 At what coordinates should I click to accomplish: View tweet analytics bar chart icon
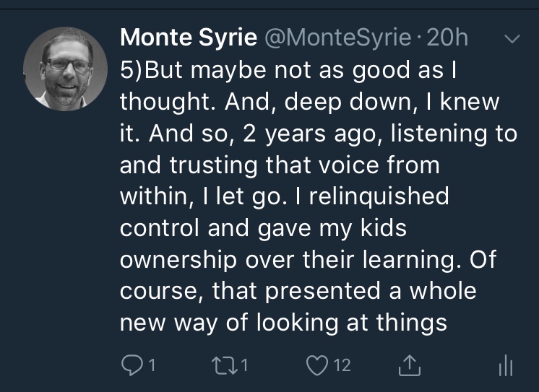505,366
